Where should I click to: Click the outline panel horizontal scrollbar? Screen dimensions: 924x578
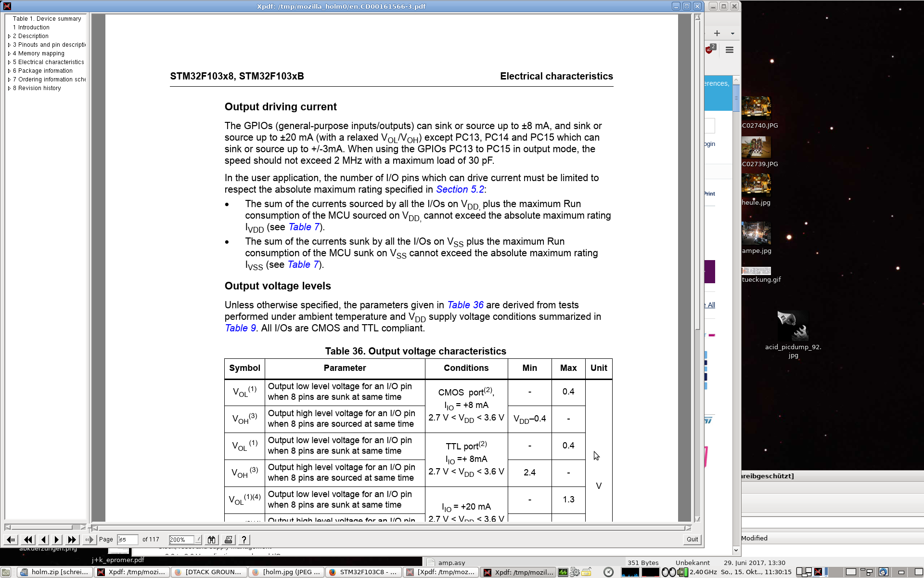coord(45,527)
